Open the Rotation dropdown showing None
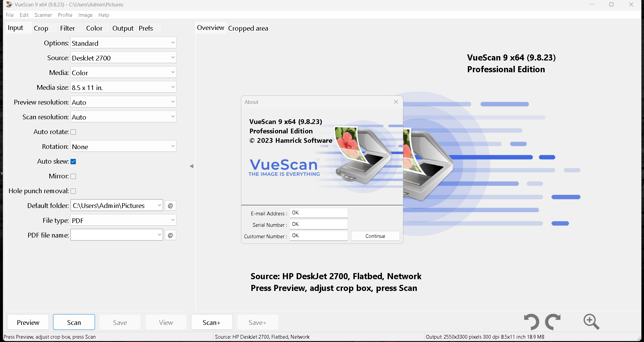This screenshot has height=342, width=644. [123, 146]
